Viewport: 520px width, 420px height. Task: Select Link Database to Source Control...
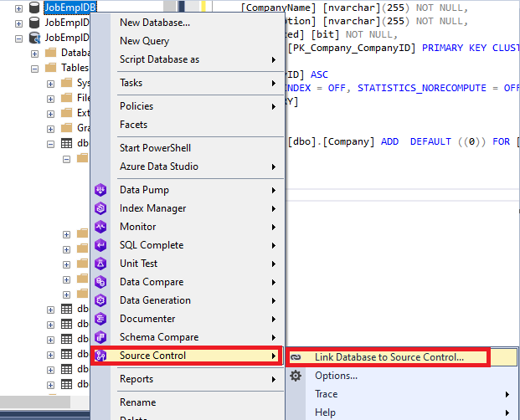click(402, 357)
